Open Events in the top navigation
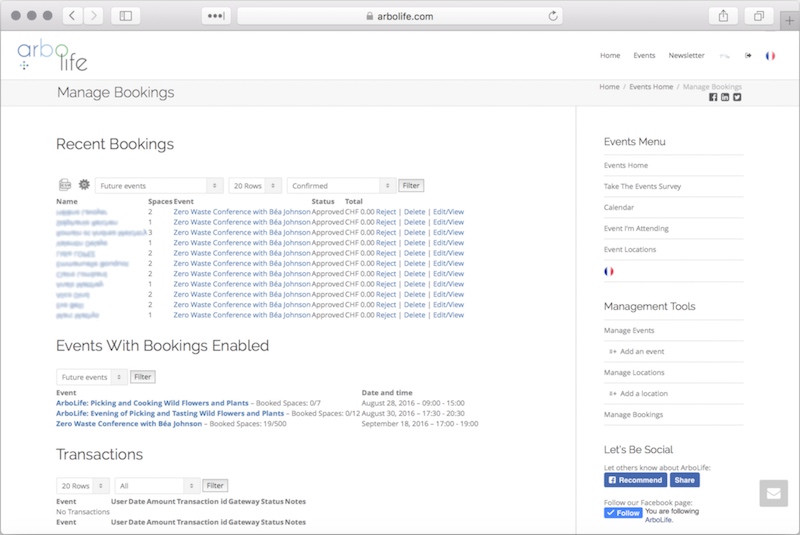The width and height of the screenshot is (800, 535). point(644,55)
